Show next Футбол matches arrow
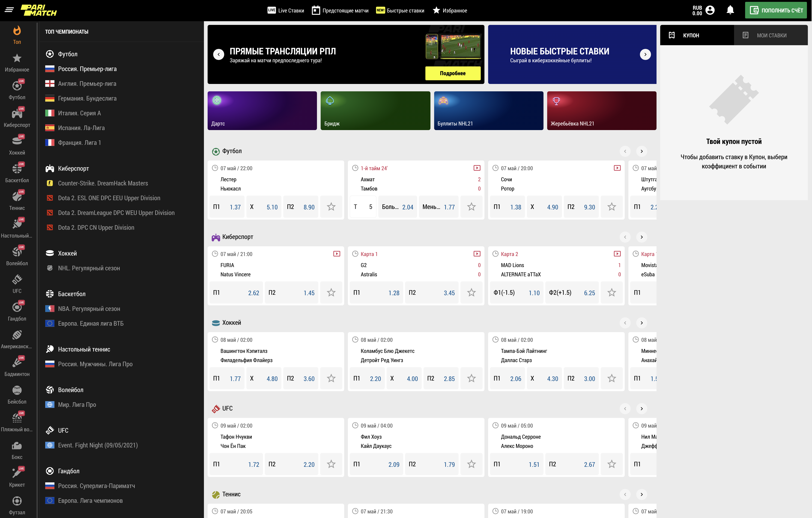812x518 pixels. 641,151
